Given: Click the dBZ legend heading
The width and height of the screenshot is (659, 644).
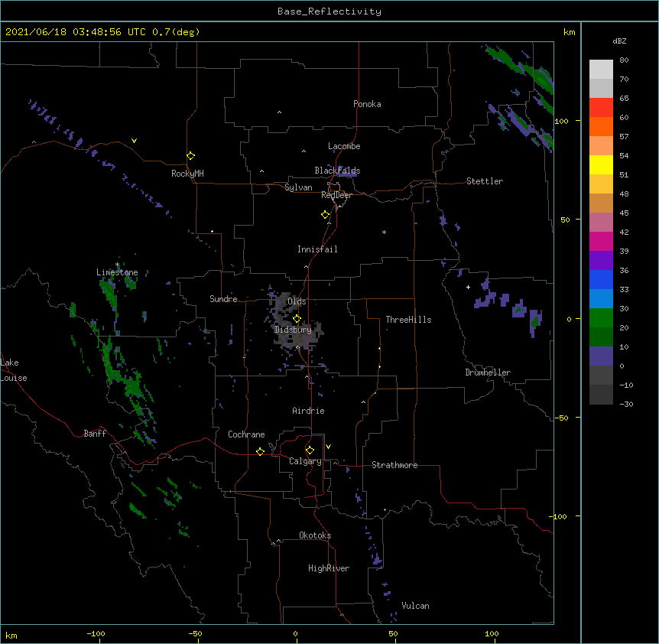Looking at the screenshot, I should (x=619, y=41).
